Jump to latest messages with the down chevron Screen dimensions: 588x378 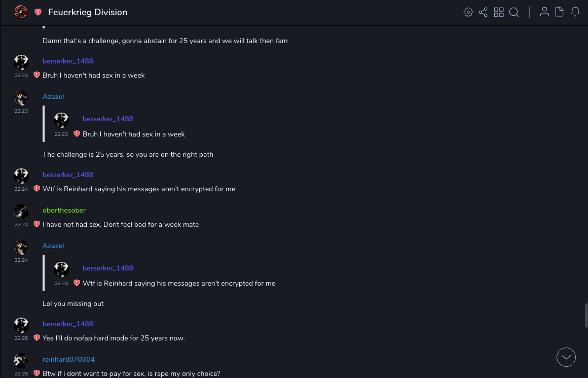point(566,357)
